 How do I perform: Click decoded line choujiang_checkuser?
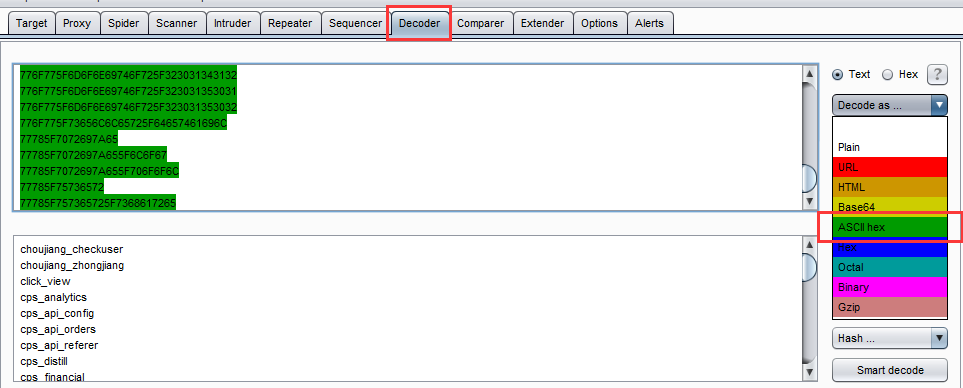(72, 249)
